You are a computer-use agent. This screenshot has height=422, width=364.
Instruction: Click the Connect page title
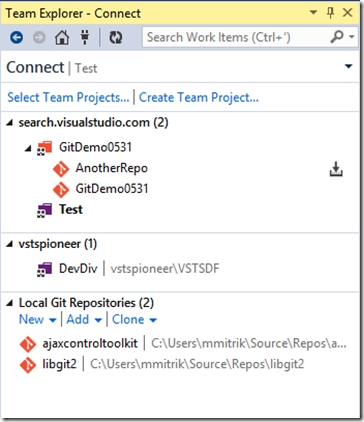tap(35, 67)
